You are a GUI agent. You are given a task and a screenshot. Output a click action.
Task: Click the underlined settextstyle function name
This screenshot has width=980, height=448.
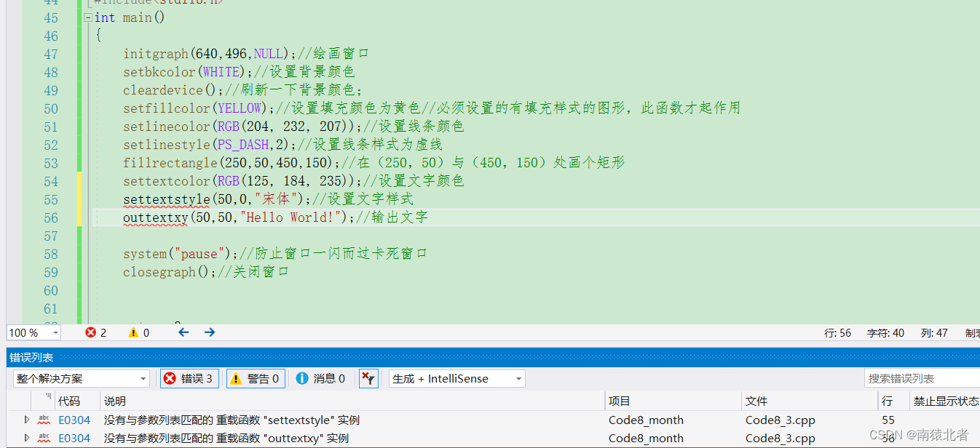[167, 199]
